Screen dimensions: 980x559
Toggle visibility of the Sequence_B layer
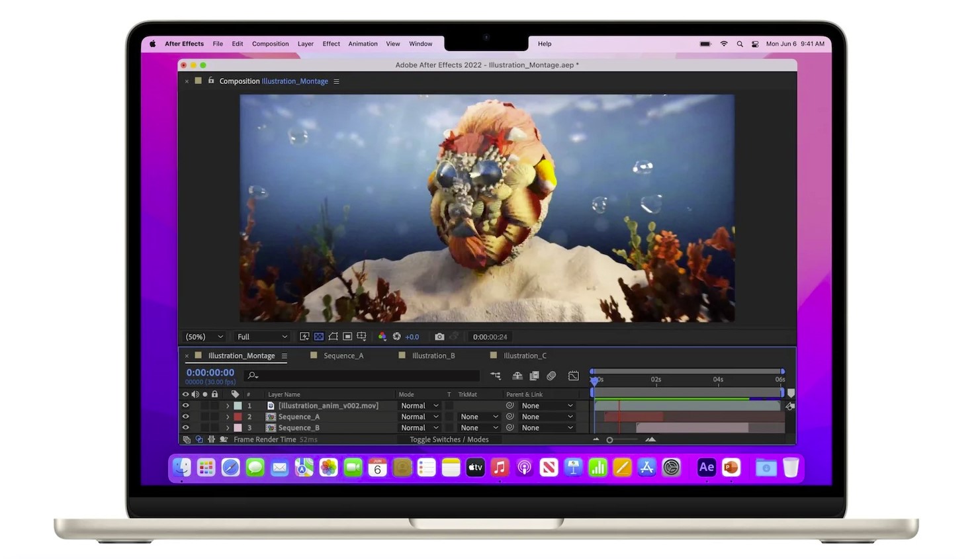[x=186, y=428]
